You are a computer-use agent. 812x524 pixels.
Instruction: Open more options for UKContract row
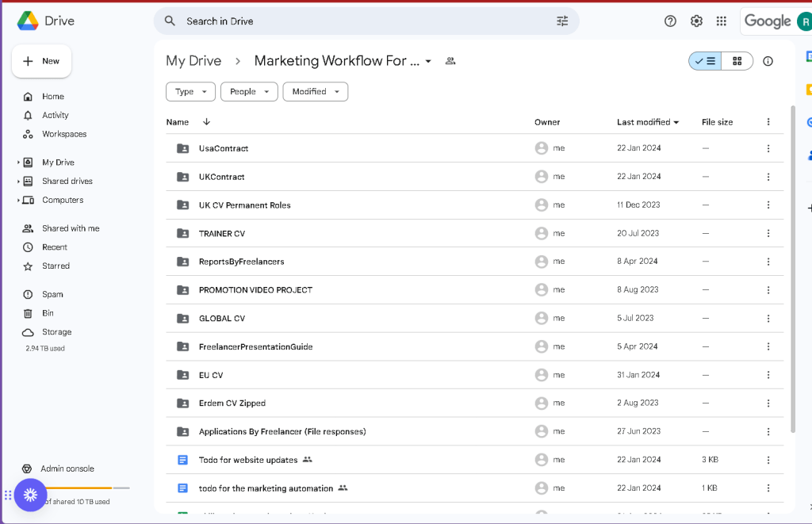(x=768, y=177)
